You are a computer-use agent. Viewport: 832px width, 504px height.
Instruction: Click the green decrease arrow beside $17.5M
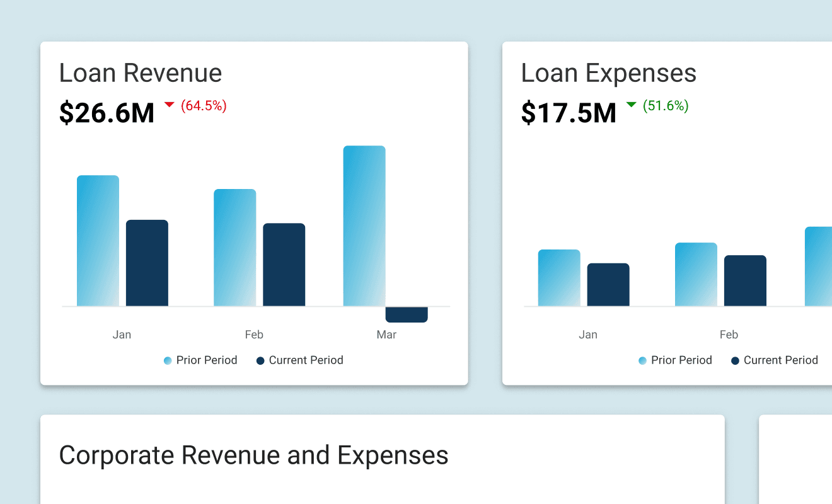[x=631, y=105]
